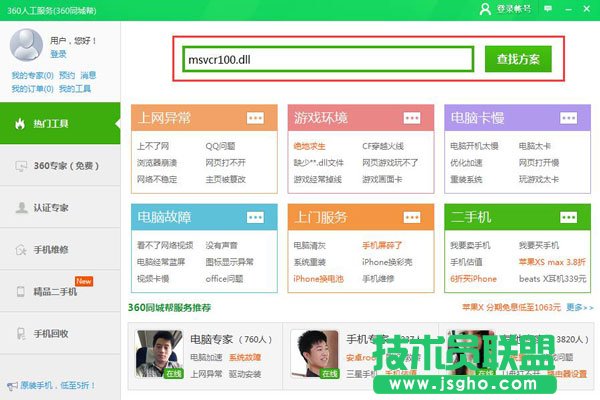
Task: Expand 上网异常 category with the three-dots button
Action: pos(256,118)
